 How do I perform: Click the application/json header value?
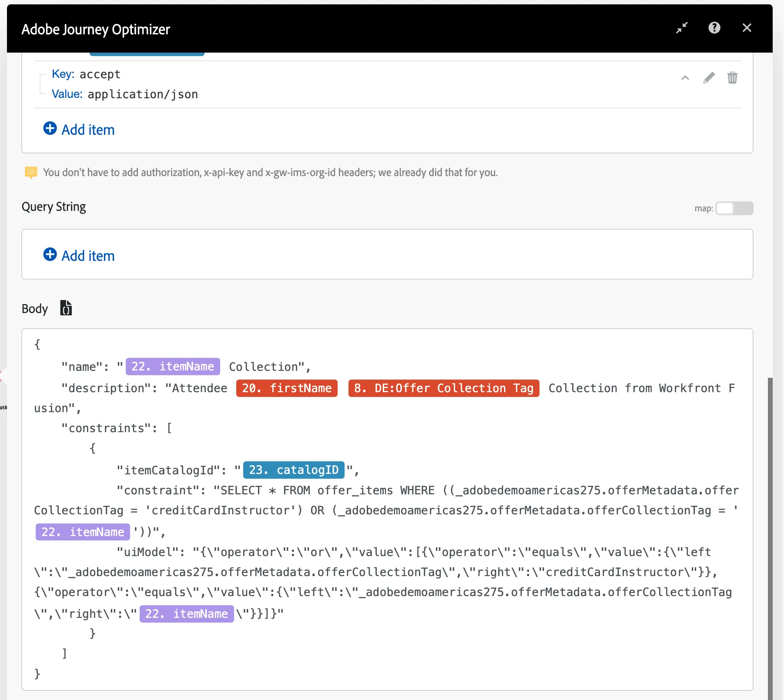click(x=143, y=94)
